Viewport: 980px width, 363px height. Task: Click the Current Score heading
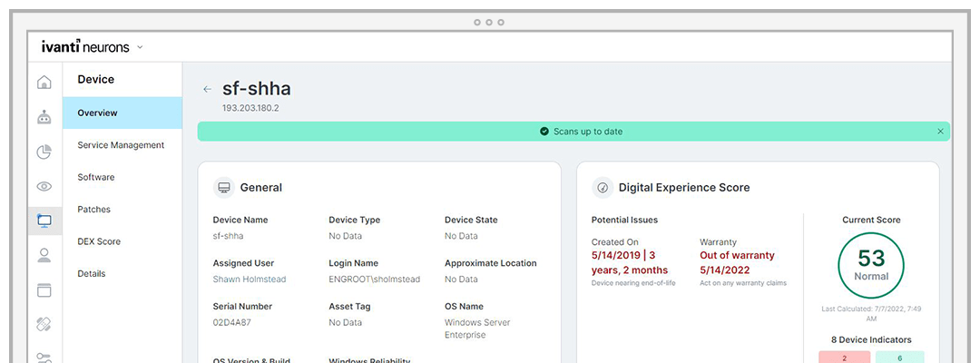[x=871, y=220]
